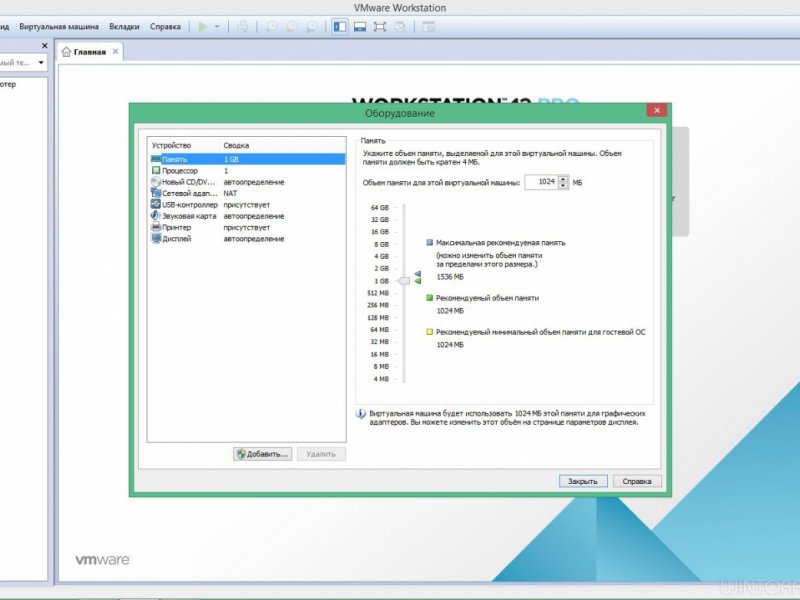Image resolution: width=800 pixels, height=600 pixels.
Task: Click the 1536 МБ value text
Action: (450, 277)
